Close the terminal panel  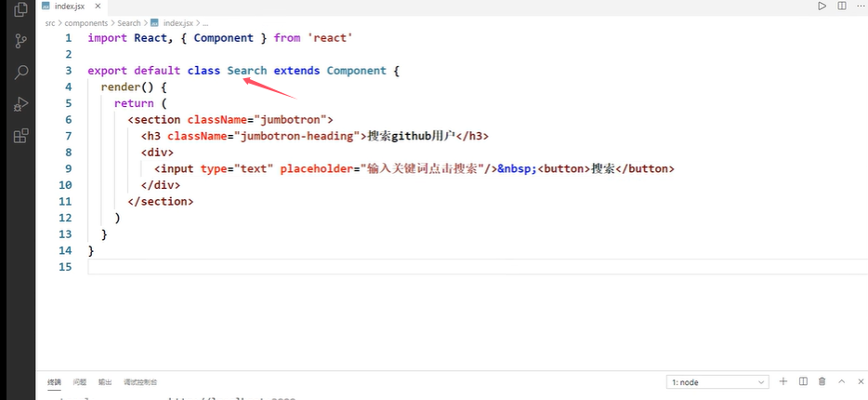click(861, 381)
